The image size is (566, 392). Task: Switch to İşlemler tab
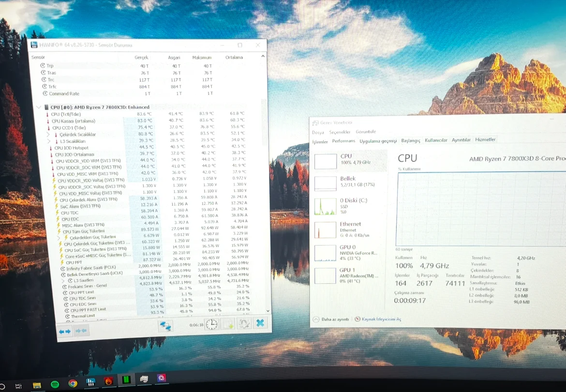coord(320,142)
